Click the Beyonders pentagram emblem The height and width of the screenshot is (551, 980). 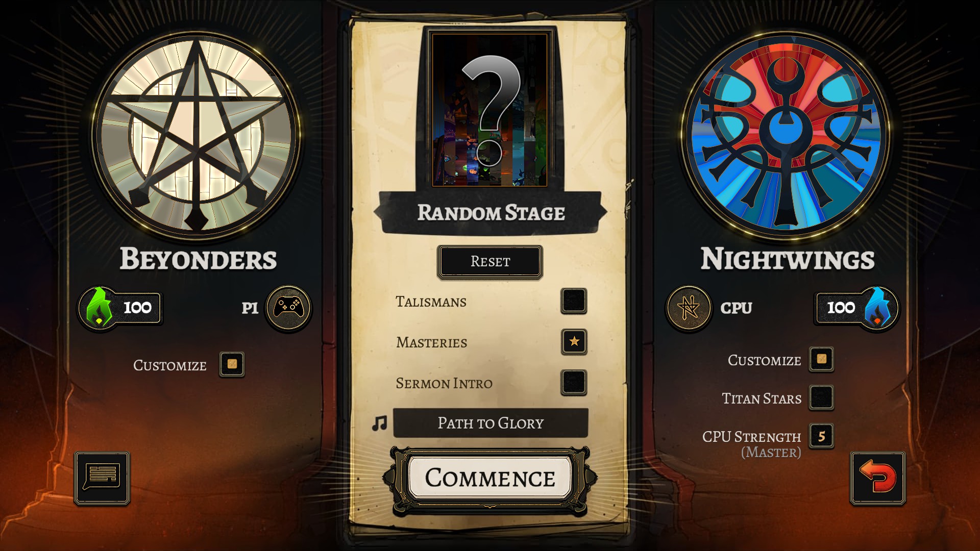point(197,135)
